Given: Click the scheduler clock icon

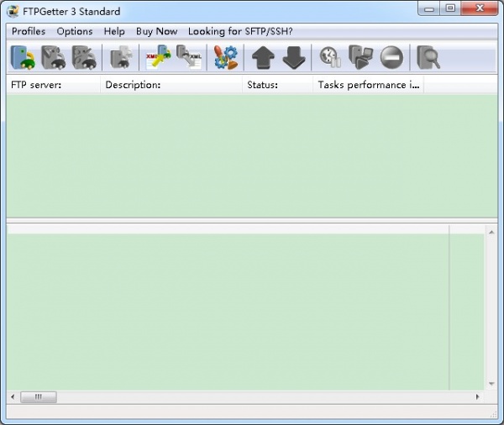Looking at the screenshot, I should pos(329,57).
